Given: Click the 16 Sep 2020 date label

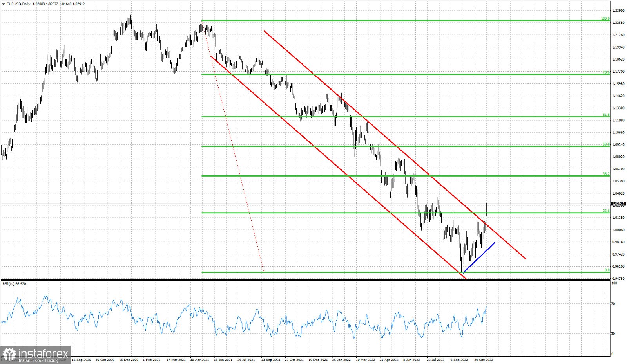Looking at the screenshot, I should pyautogui.click(x=82, y=360).
